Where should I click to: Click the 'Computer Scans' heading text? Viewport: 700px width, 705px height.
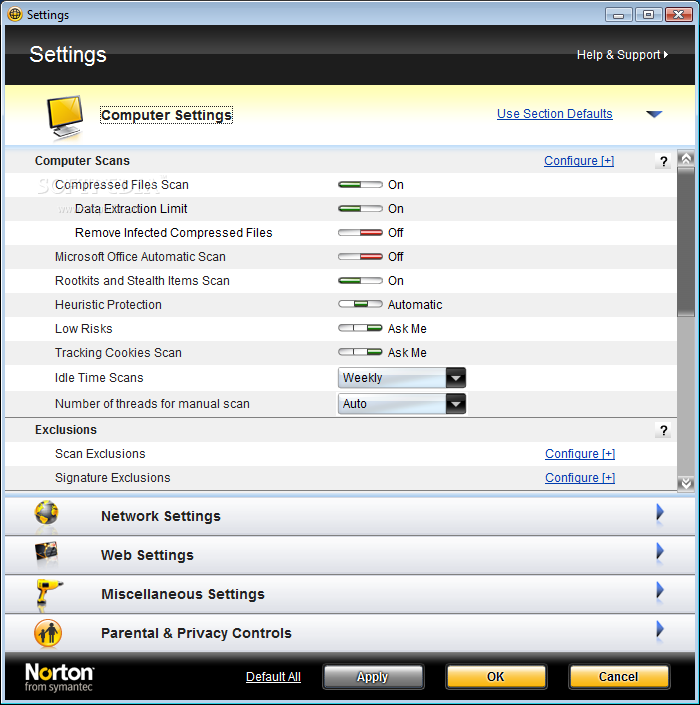point(82,161)
